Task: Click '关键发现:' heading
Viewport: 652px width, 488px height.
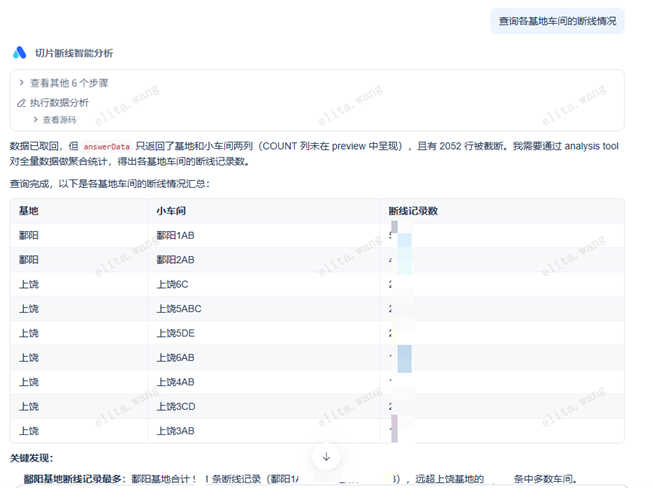Action: click(x=32, y=458)
